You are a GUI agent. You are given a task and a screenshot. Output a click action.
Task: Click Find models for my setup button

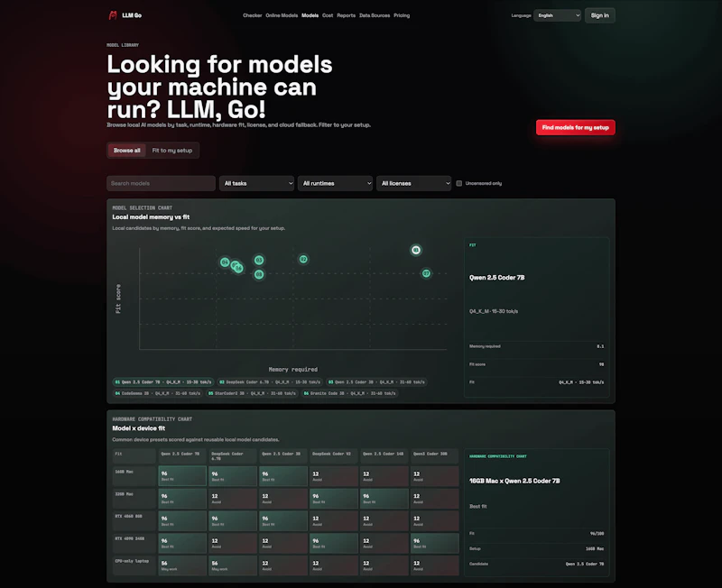tap(575, 127)
